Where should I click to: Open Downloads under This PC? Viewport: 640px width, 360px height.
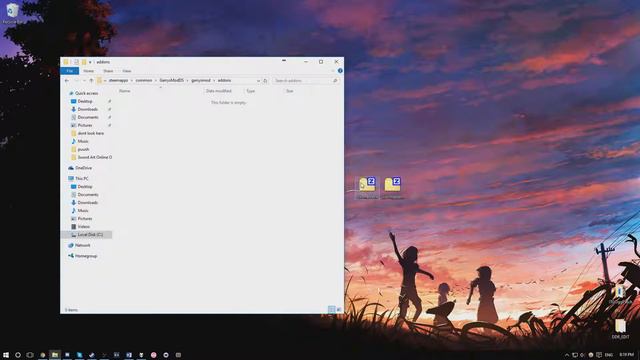point(87,202)
